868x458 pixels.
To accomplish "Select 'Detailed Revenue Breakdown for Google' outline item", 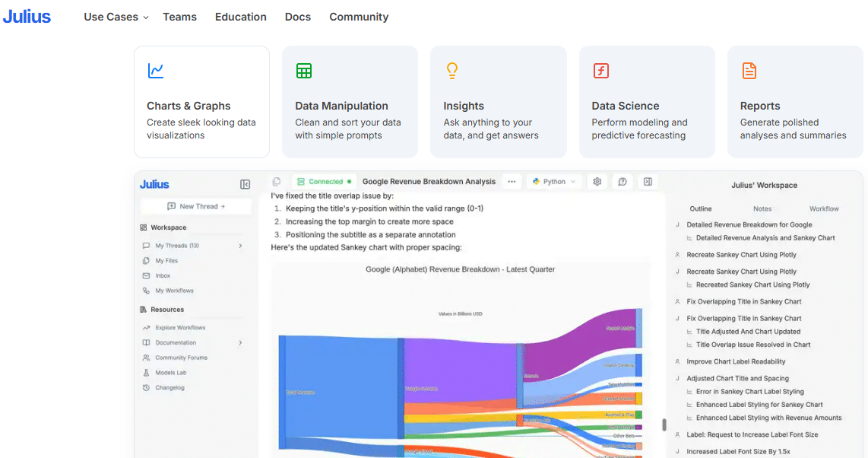I will pyautogui.click(x=749, y=225).
